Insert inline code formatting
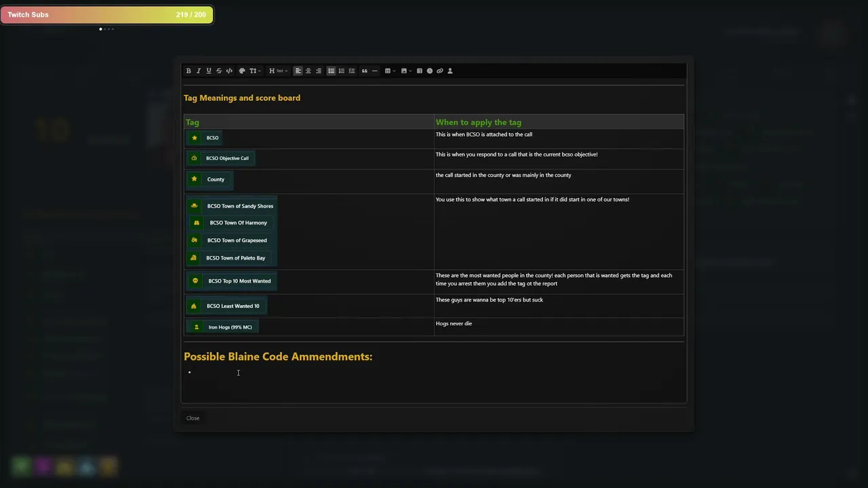Viewport: 868px width, 488px height. (229, 70)
